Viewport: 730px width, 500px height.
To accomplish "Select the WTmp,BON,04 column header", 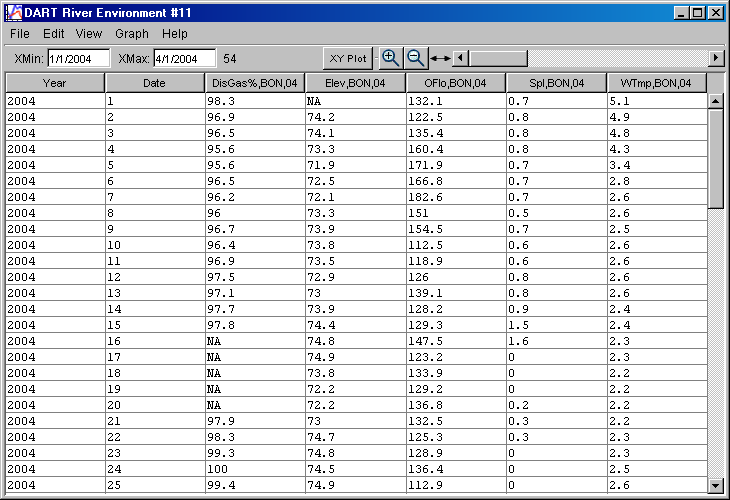I will click(656, 83).
